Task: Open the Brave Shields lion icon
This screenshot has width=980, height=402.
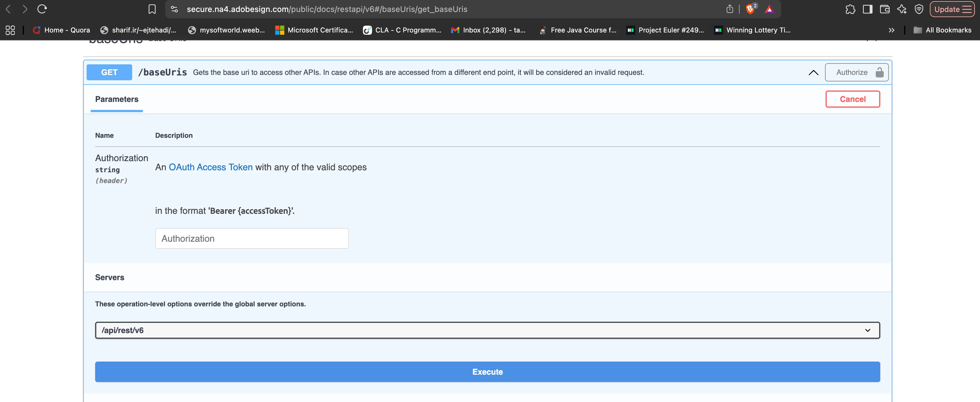Action: click(x=750, y=9)
